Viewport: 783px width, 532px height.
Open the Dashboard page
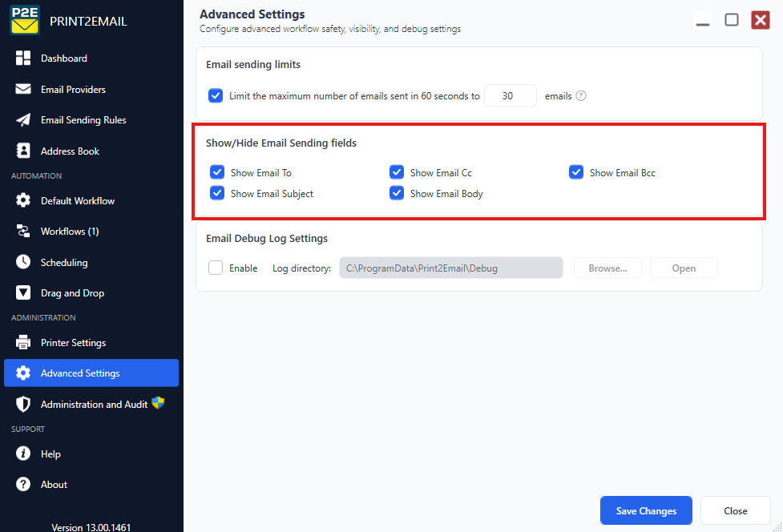click(x=91, y=58)
